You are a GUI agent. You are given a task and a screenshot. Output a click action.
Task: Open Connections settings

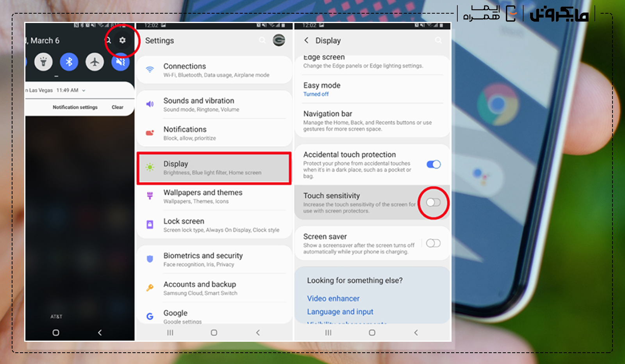point(214,70)
